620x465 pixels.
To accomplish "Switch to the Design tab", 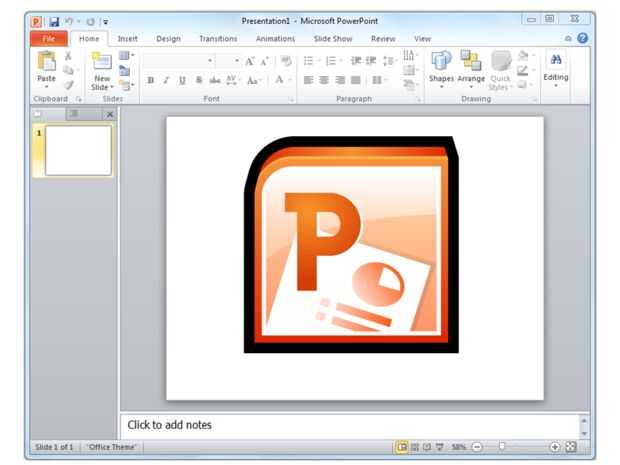I will click(x=168, y=38).
